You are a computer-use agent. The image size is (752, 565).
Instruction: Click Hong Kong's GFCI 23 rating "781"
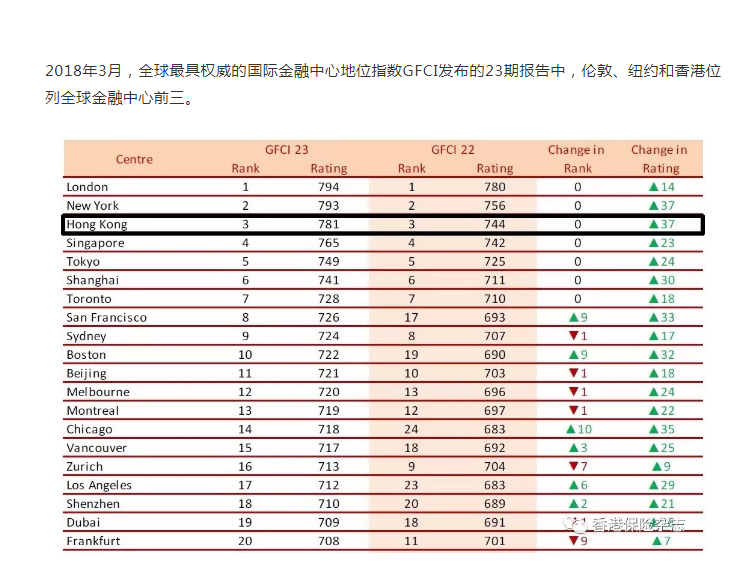point(329,224)
